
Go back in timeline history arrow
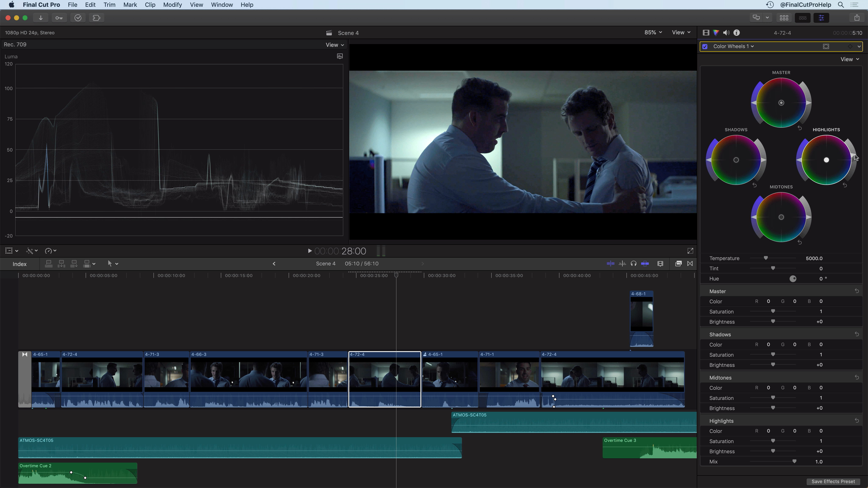274,264
